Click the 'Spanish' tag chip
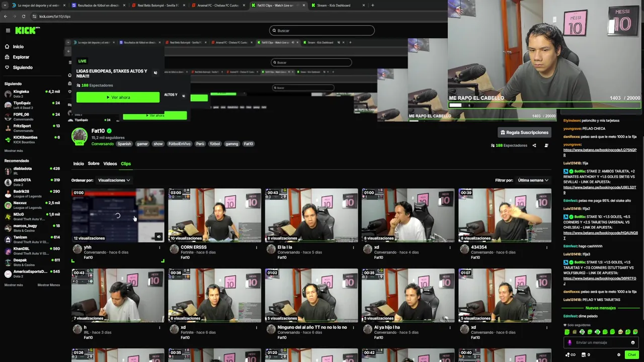Screen dimensions: 644x362 [124, 144]
